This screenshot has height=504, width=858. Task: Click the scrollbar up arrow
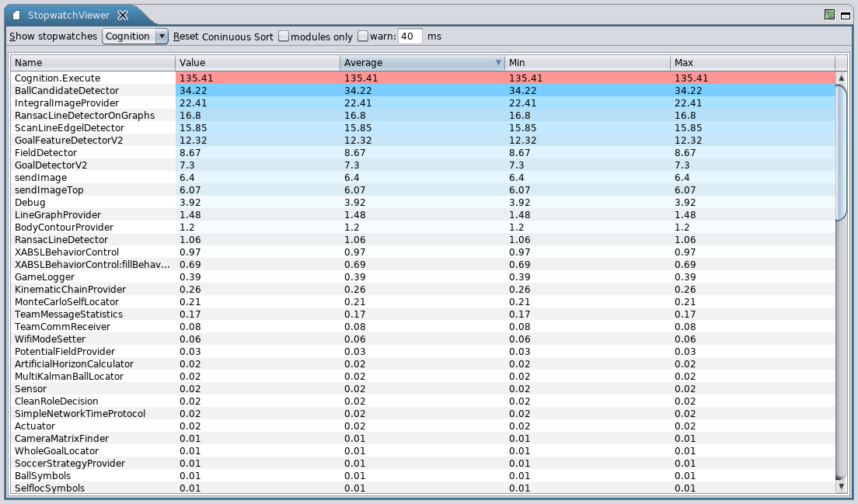pyautogui.click(x=840, y=78)
